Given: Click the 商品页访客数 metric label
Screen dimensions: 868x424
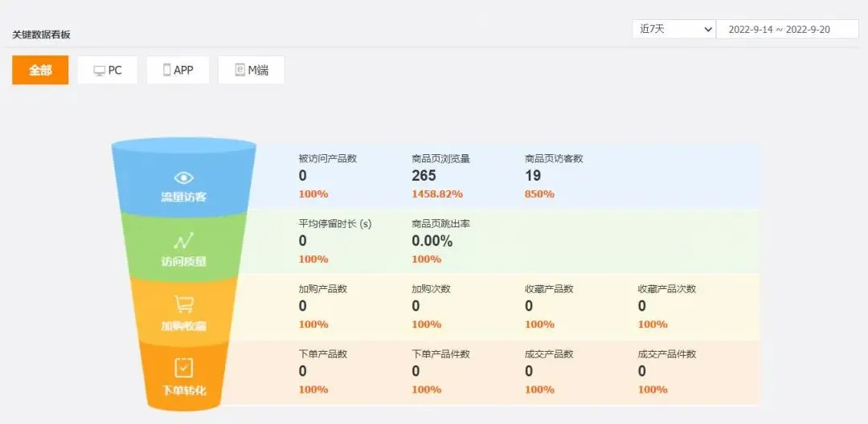Looking at the screenshot, I should (554, 159).
